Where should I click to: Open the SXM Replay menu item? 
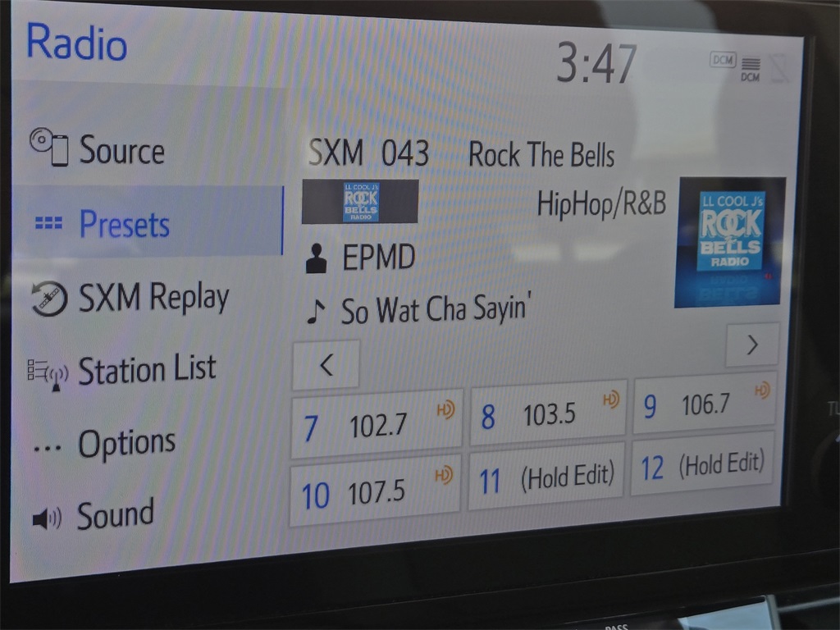(x=153, y=298)
